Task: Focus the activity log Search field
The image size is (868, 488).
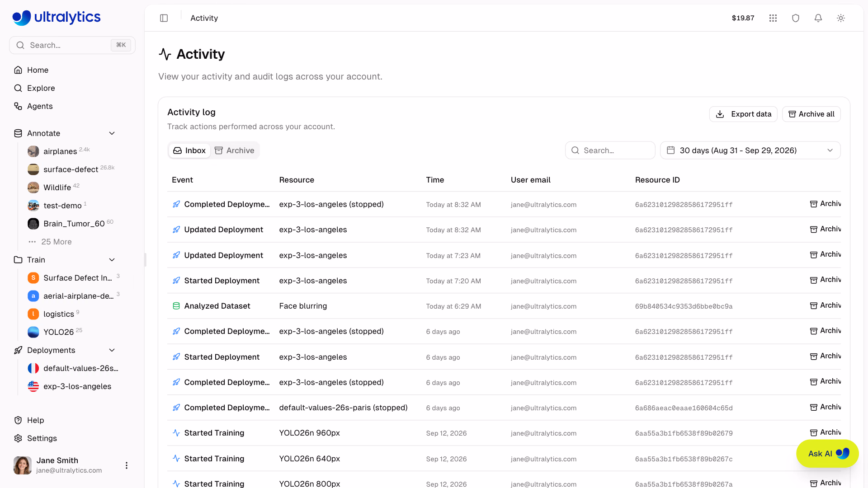Action: [x=610, y=150]
